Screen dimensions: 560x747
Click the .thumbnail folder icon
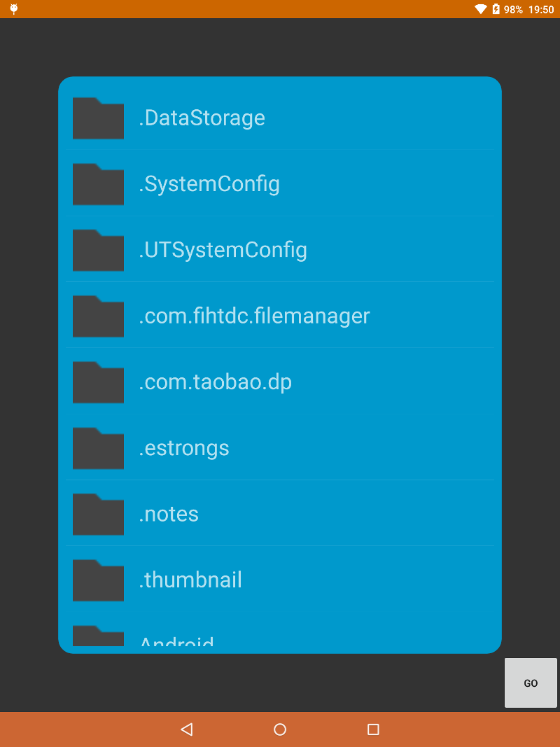click(98, 580)
